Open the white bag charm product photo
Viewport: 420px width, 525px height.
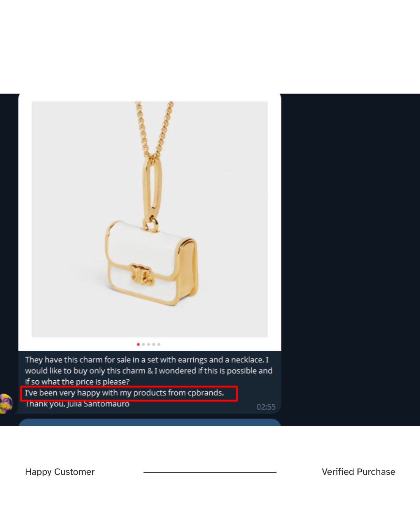[150, 219]
